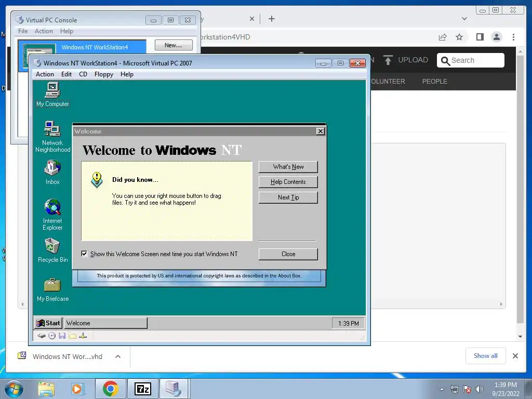Viewport: 532px width, 399px height.
Task: Click the network tray icon
Action: (454, 389)
